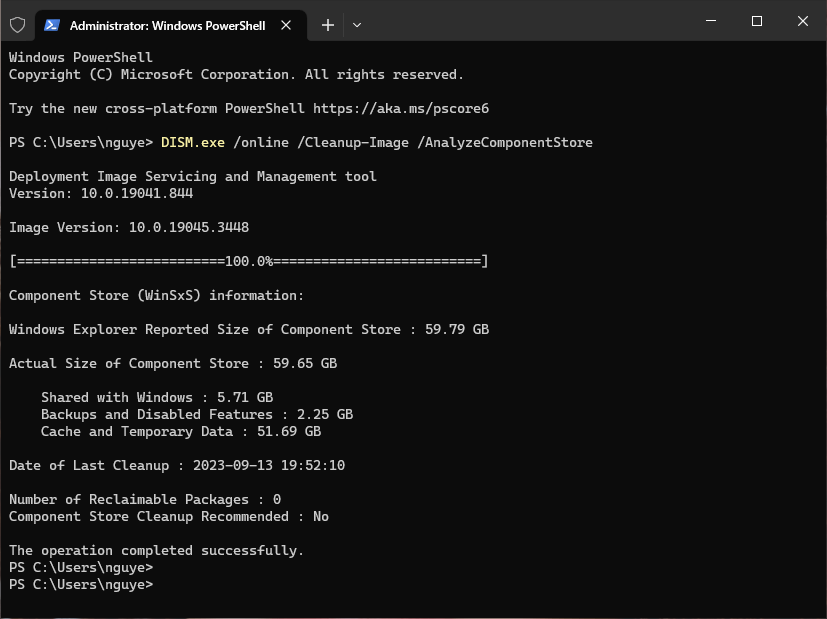Click 'Component Store (WinSxS) information:' line

tap(157, 295)
